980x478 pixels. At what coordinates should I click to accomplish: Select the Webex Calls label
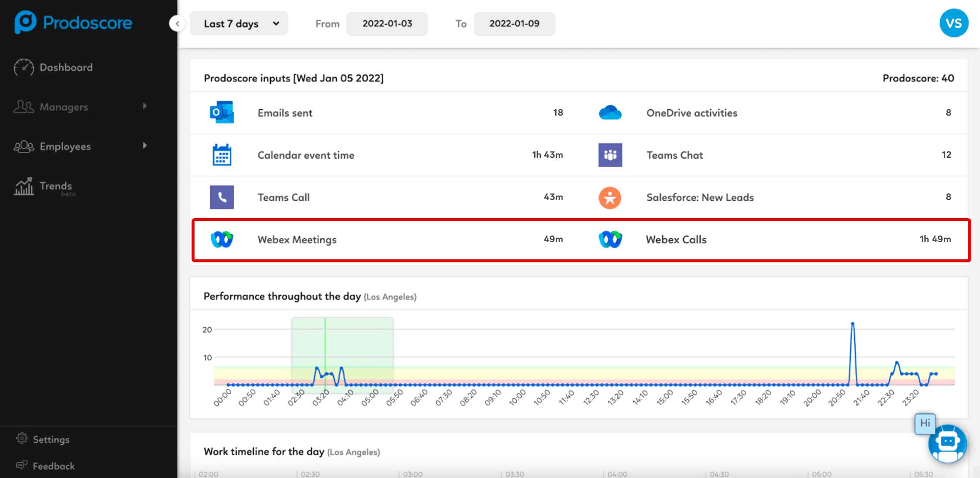point(676,239)
